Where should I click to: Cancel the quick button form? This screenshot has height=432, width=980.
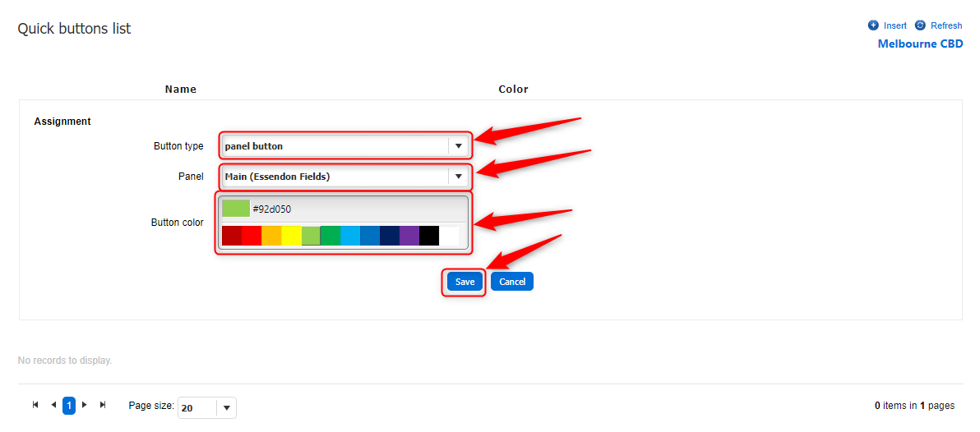[512, 282]
